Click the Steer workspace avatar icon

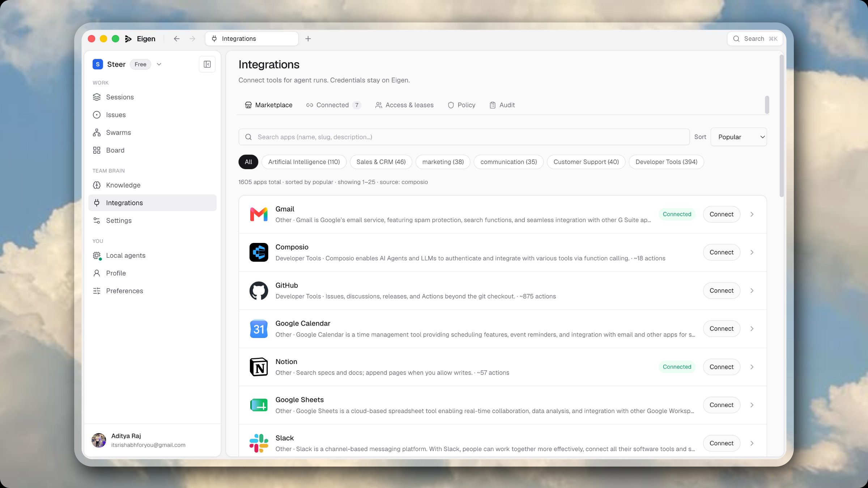tap(98, 64)
